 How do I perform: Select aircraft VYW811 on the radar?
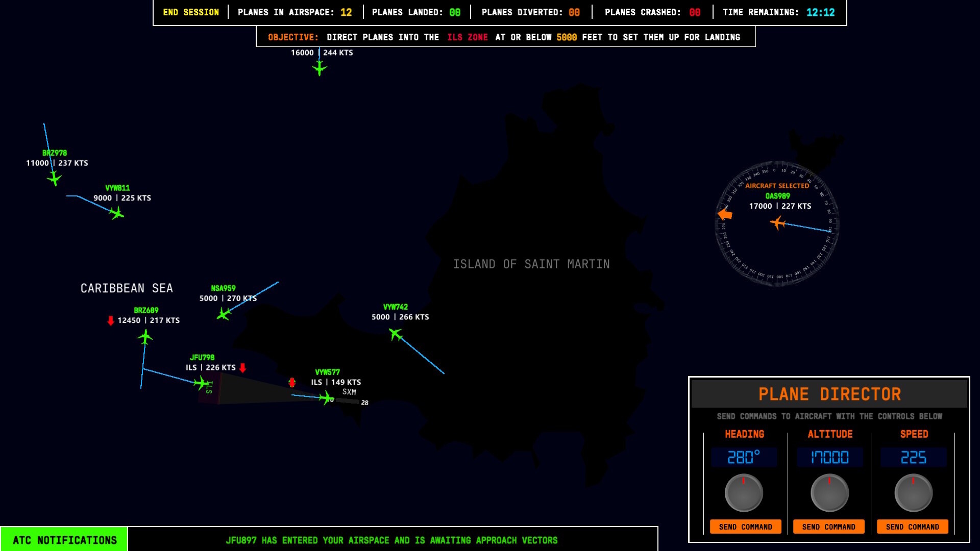tap(118, 215)
